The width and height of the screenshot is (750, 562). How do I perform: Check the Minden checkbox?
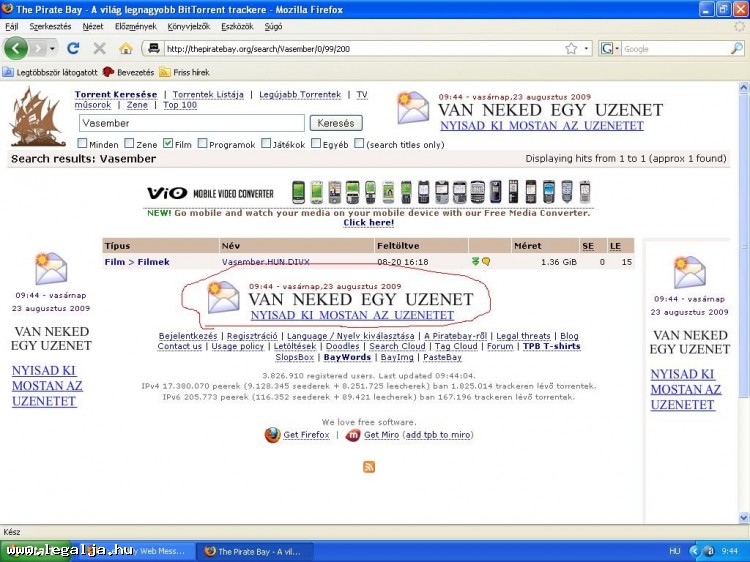coord(83,144)
